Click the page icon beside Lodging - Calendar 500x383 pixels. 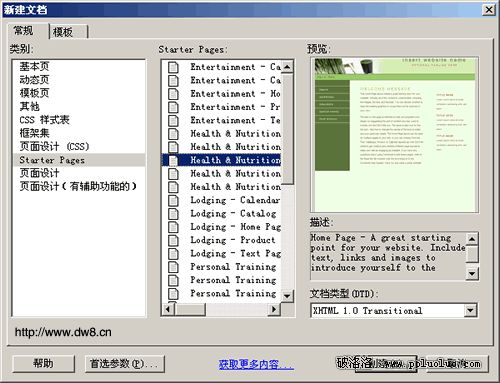click(173, 200)
